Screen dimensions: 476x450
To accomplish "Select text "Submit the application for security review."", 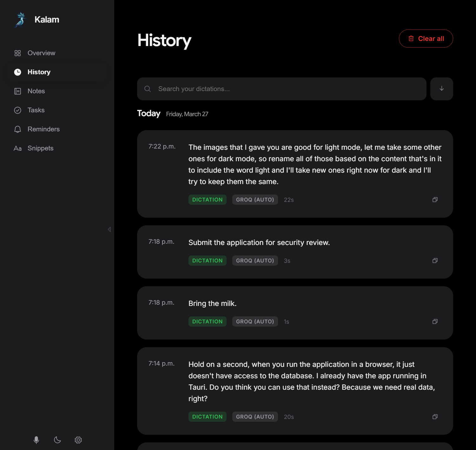I will tap(259, 242).
